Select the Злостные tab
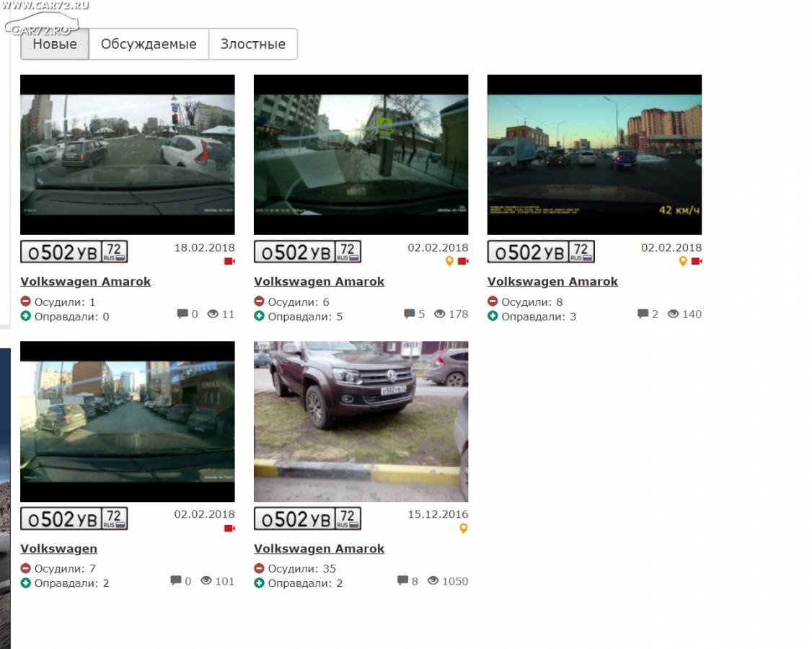The image size is (812, 649). point(252,44)
